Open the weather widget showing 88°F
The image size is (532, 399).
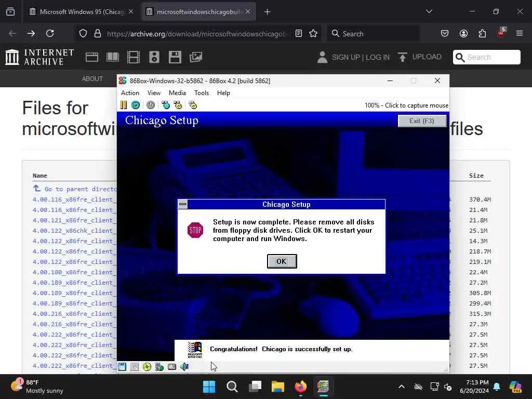(37, 387)
